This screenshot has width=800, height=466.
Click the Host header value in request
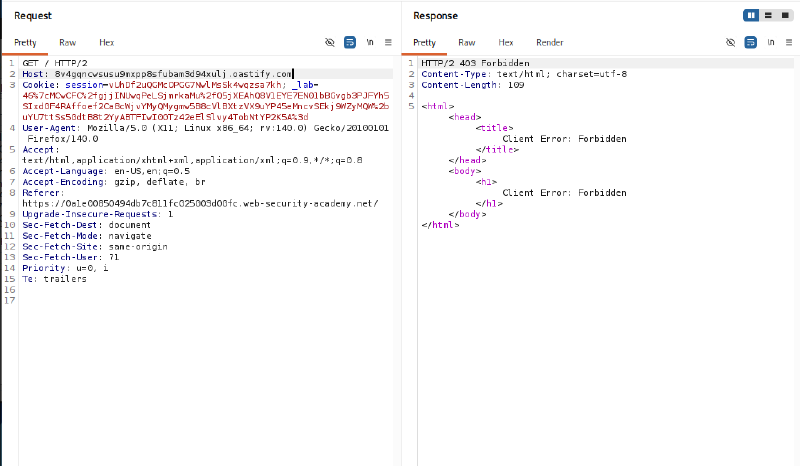point(173,74)
